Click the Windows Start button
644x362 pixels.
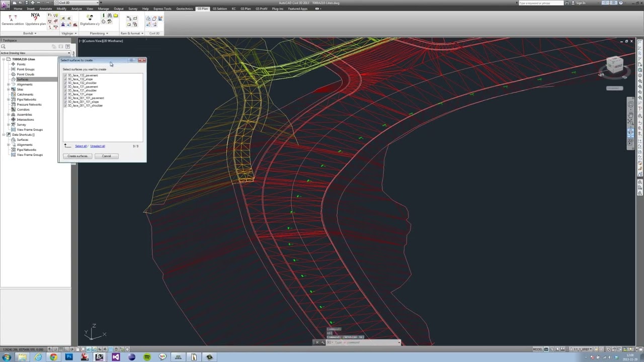pyautogui.click(x=7, y=357)
